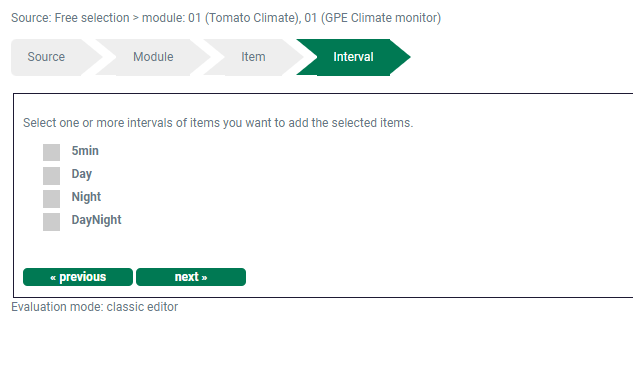The height and width of the screenshot is (385, 633).
Task: Click the DayNight label text
Action: [96, 220]
